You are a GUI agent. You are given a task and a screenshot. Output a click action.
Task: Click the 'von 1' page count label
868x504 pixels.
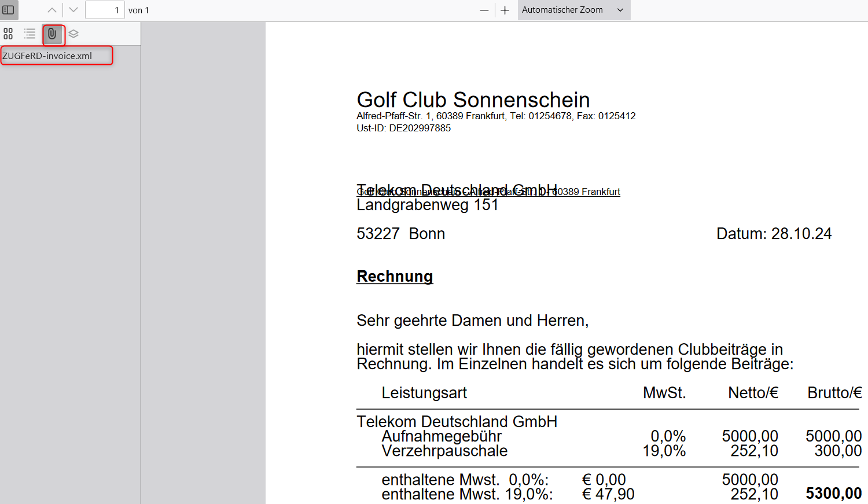(139, 10)
